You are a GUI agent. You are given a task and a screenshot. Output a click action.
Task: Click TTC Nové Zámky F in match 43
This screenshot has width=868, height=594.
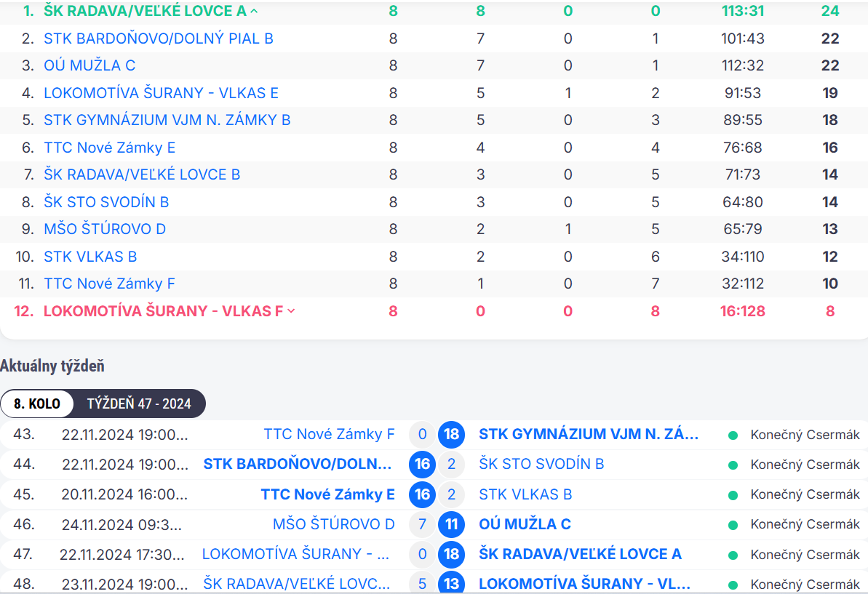tap(329, 434)
